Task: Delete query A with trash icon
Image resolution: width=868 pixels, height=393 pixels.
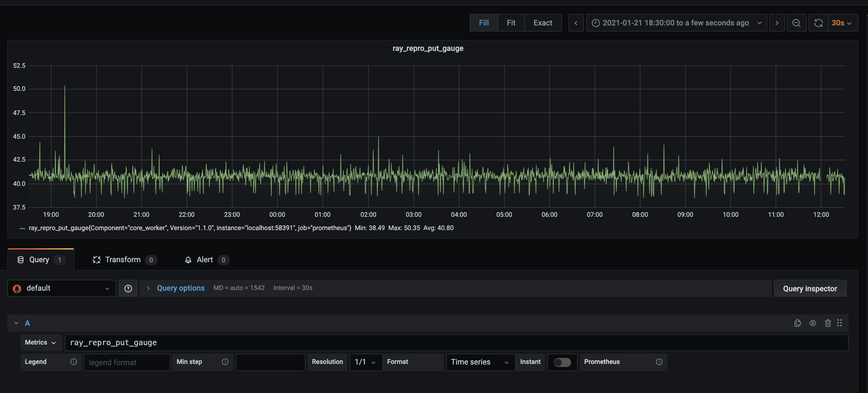Action: pos(828,323)
